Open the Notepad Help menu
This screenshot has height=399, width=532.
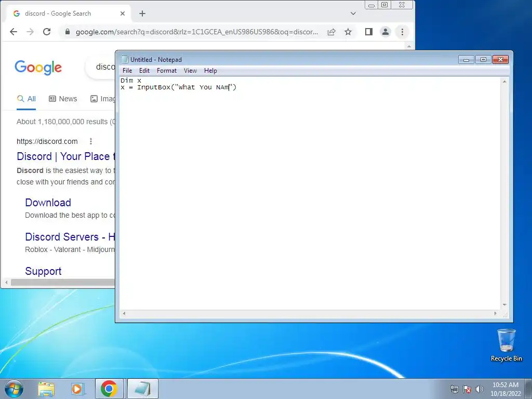click(x=210, y=71)
